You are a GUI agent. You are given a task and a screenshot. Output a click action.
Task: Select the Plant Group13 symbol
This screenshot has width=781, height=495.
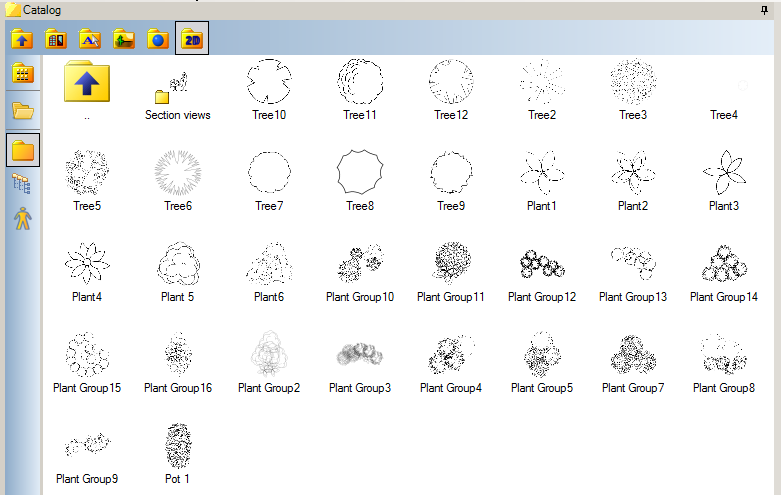coord(633,263)
